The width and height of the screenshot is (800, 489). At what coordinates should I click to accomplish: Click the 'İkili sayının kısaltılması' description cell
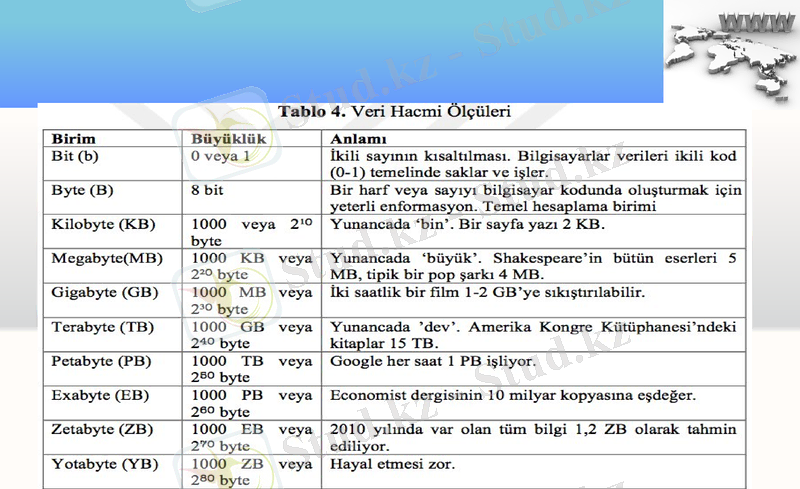coord(533,164)
